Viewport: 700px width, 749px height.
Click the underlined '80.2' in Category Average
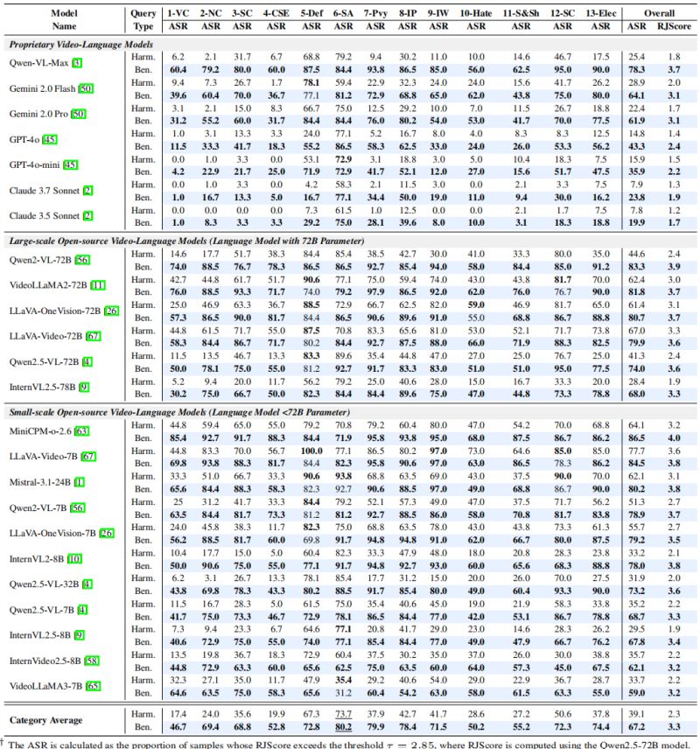coord(343,727)
